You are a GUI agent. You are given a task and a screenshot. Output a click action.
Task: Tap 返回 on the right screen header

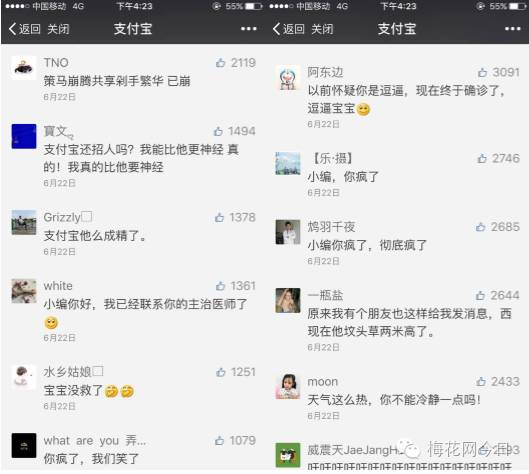click(x=288, y=29)
